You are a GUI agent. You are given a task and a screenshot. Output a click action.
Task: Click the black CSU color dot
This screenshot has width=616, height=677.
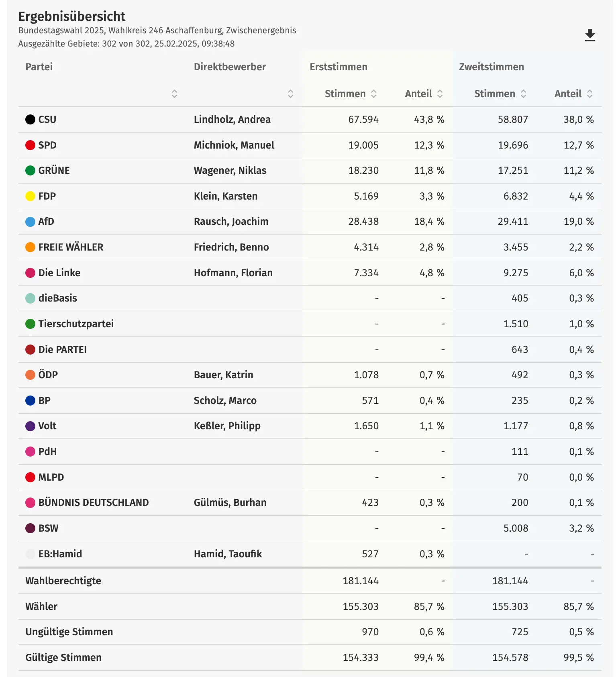(30, 119)
